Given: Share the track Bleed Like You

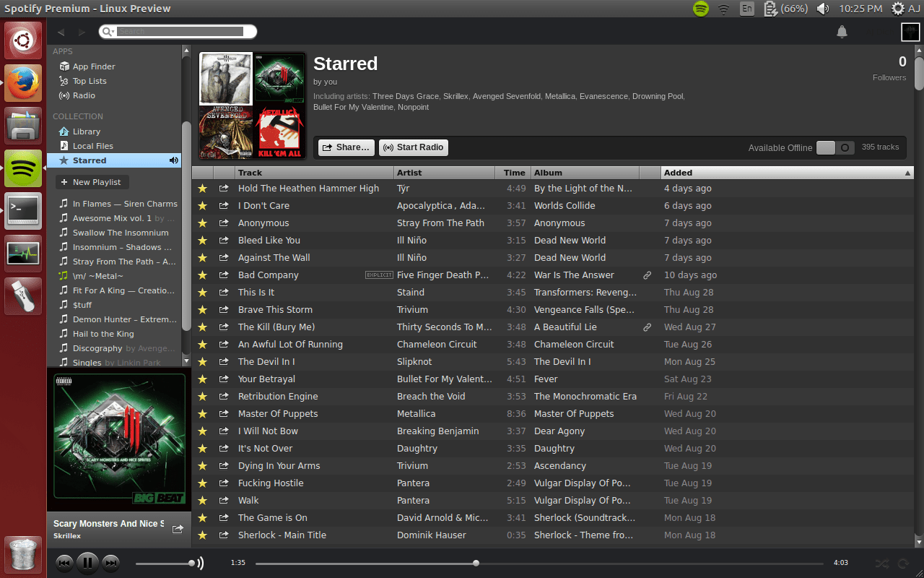Looking at the screenshot, I should [x=224, y=241].
